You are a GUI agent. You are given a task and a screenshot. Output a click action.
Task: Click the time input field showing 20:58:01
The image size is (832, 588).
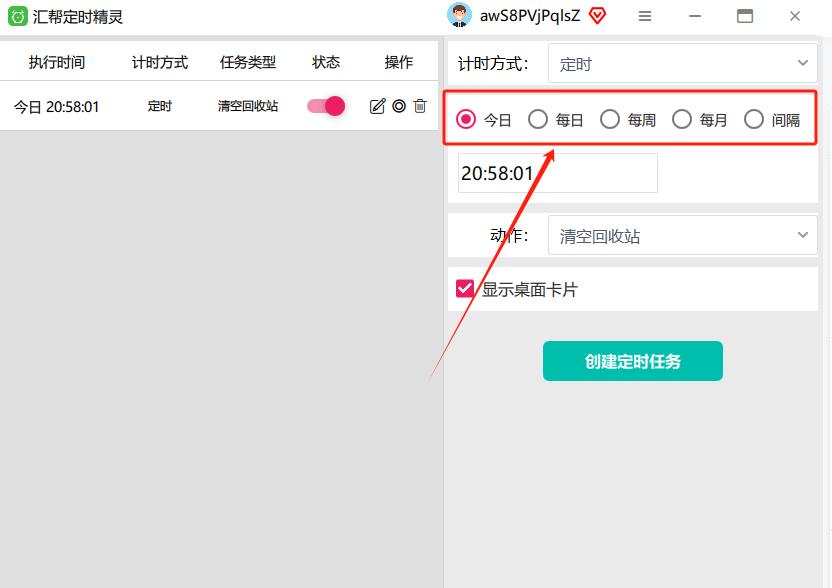coord(556,172)
